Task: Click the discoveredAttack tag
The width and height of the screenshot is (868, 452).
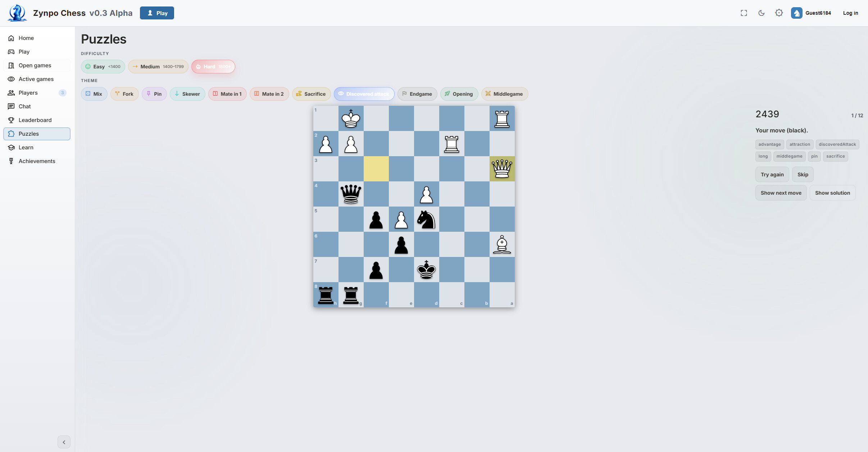Action: tap(837, 144)
